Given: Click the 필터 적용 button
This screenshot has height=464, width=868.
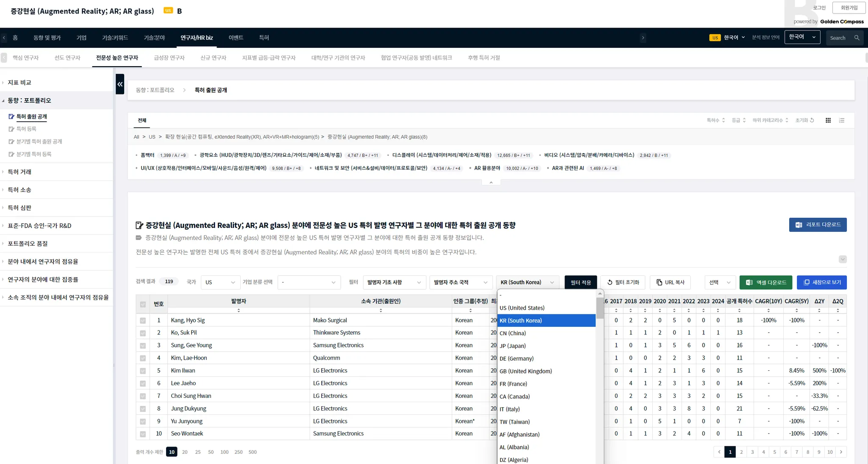Looking at the screenshot, I should [x=580, y=282].
